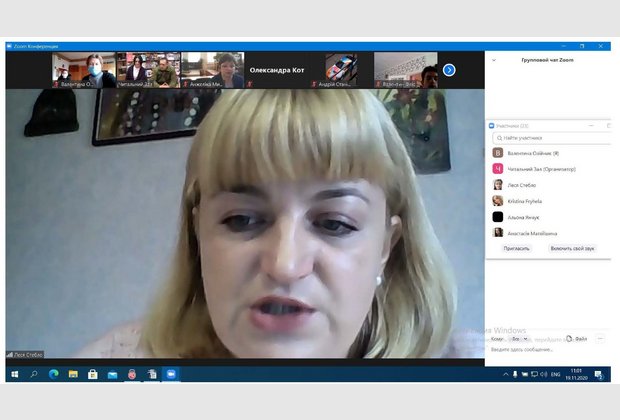This screenshot has height=420, width=620.
Task: Open the chat recipient dropdown
Action: pyautogui.click(x=519, y=339)
